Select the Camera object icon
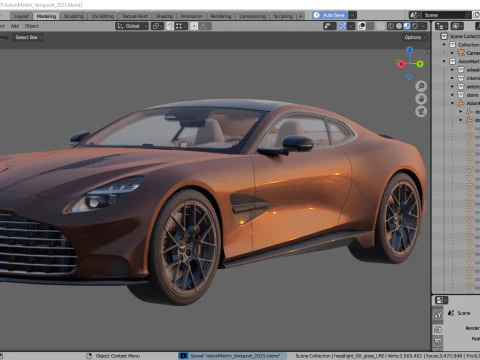Viewport: 480px width, 360px height. [x=461, y=53]
